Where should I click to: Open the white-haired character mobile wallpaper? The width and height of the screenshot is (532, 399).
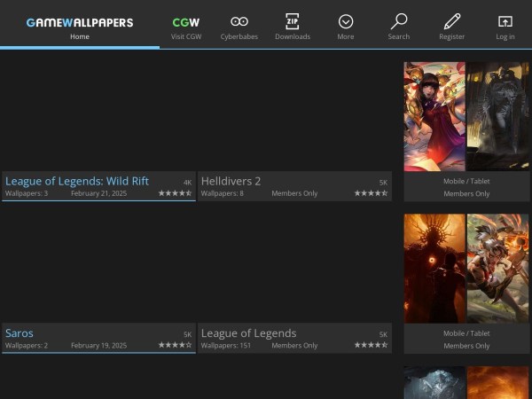(x=497, y=268)
